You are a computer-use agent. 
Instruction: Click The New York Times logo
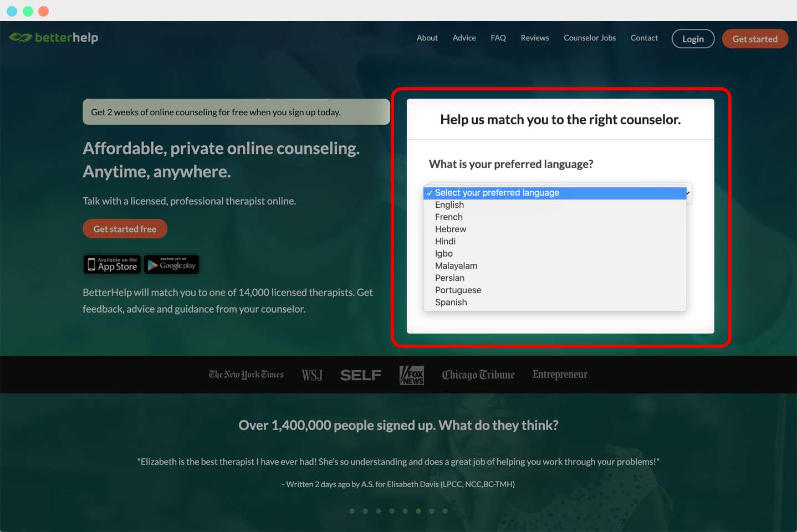246,375
